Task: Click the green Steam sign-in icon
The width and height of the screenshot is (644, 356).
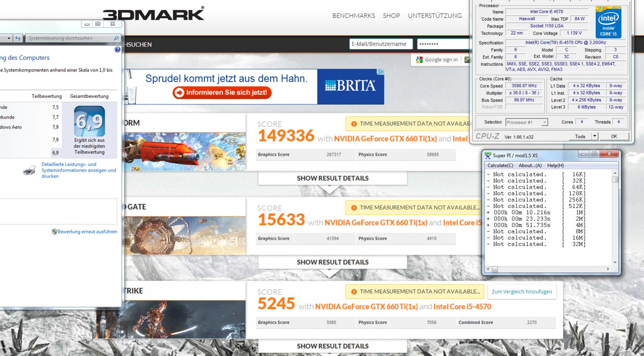Action: (x=467, y=60)
